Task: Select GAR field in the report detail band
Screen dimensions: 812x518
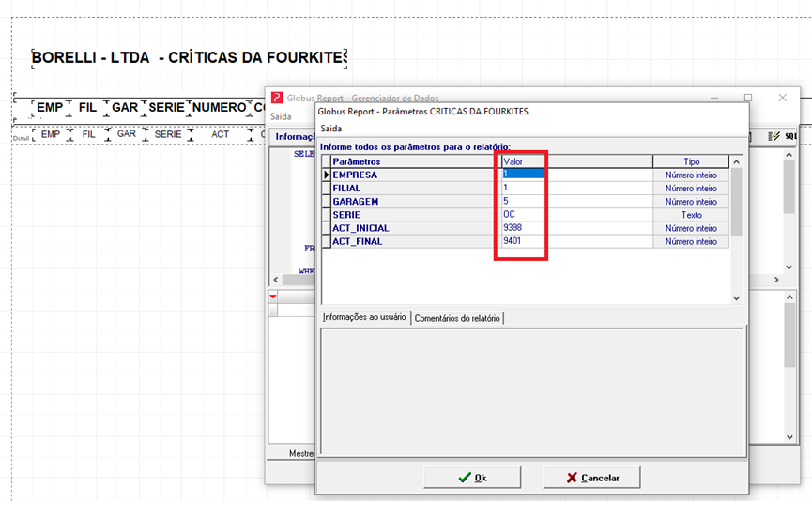Action: (127, 134)
